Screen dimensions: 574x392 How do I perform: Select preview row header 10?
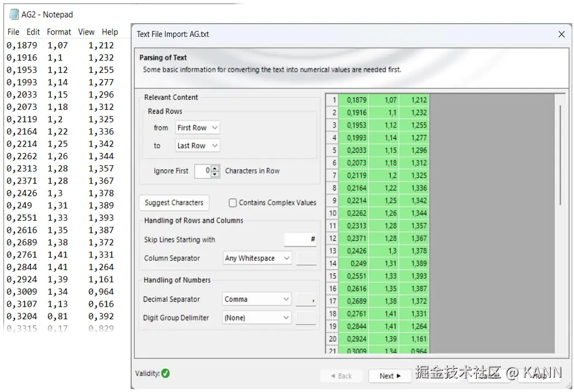[x=332, y=213]
